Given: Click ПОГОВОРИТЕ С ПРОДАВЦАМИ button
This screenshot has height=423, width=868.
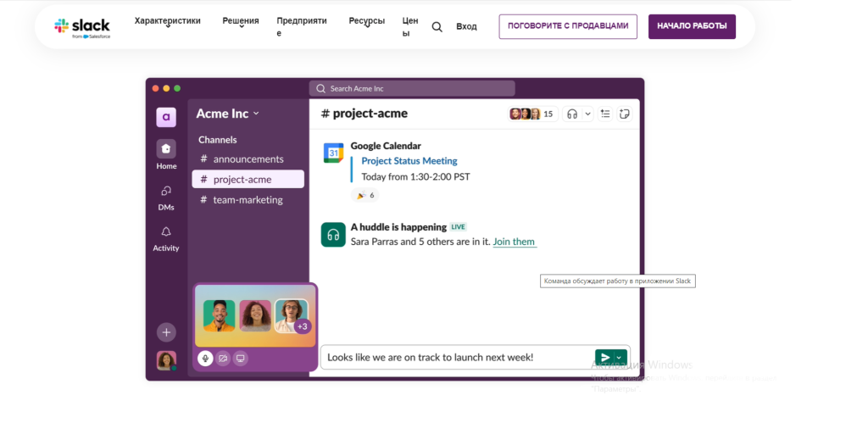Looking at the screenshot, I should [x=568, y=26].
